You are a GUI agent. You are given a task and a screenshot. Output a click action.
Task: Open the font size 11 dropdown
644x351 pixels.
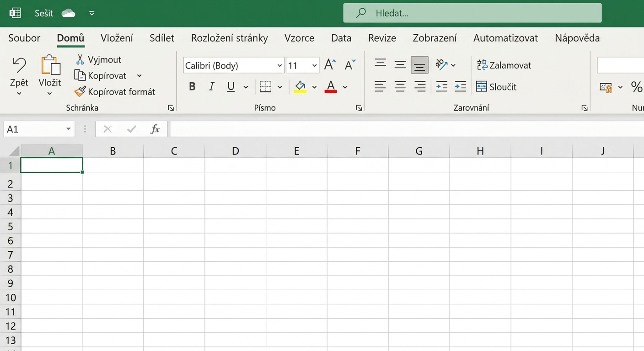[314, 66]
